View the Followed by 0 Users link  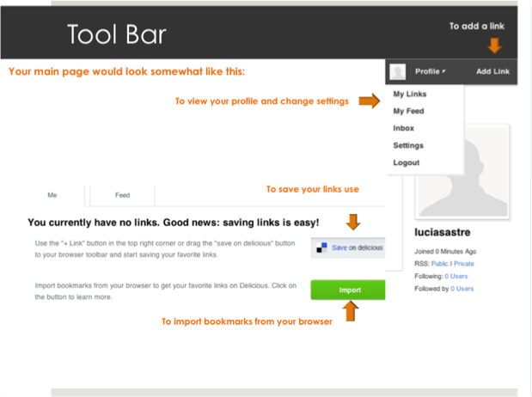pos(462,289)
